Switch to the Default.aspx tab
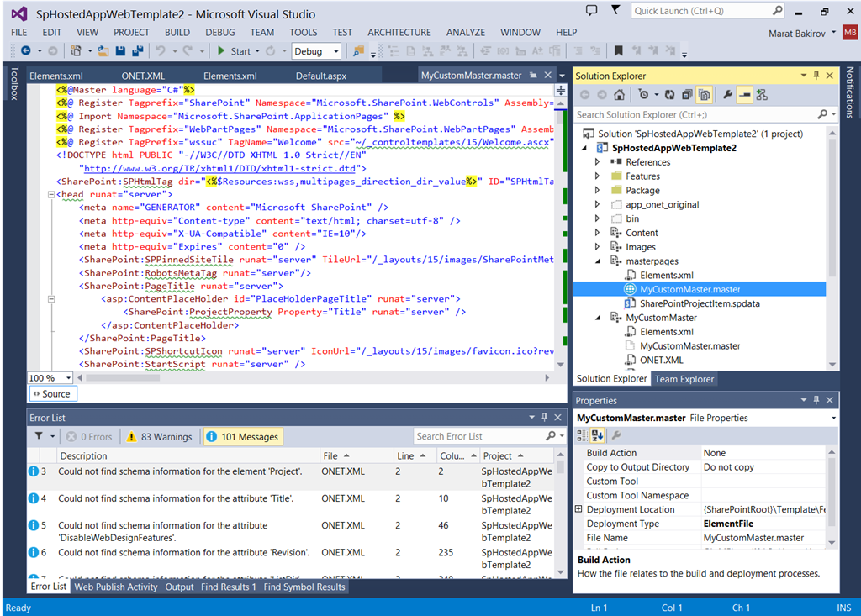Image resolution: width=861 pixels, height=616 pixels. tap(321, 76)
